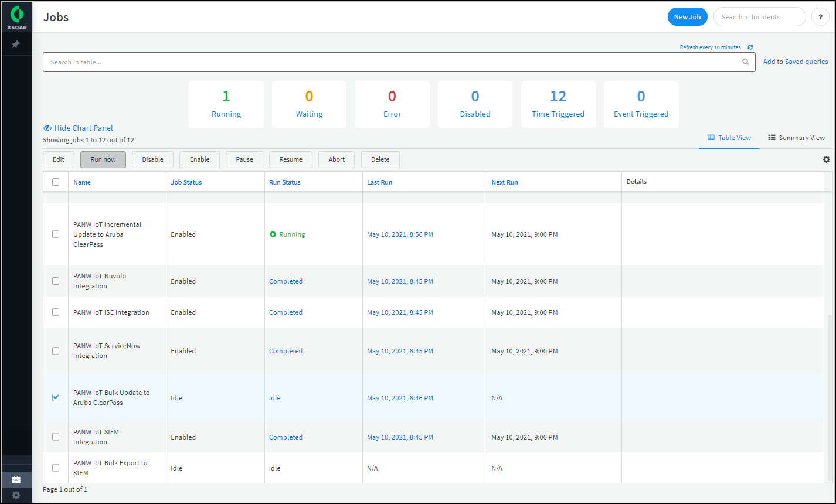The width and height of the screenshot is (836, 504).
Task: Open settings gear in left sidebar
Action: click(x=16, y=495)
